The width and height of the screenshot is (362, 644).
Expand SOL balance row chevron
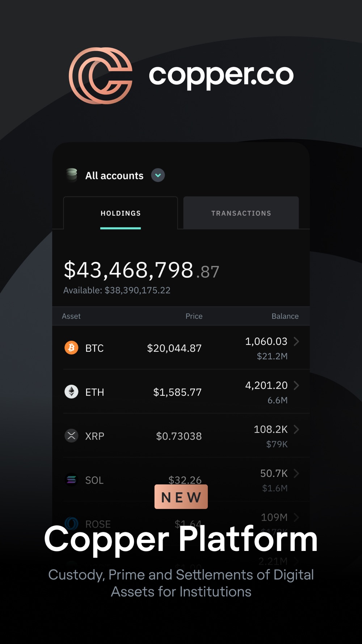(296, 473)
